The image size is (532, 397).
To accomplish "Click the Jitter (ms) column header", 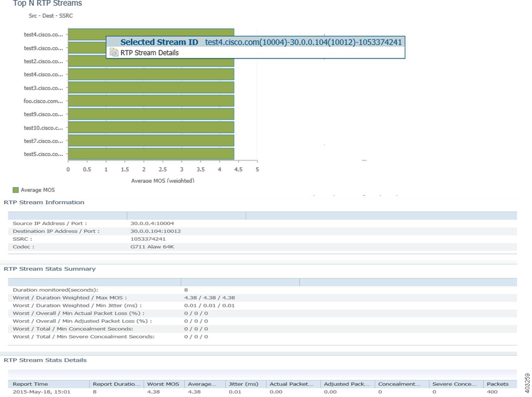I will click(243, 384).
